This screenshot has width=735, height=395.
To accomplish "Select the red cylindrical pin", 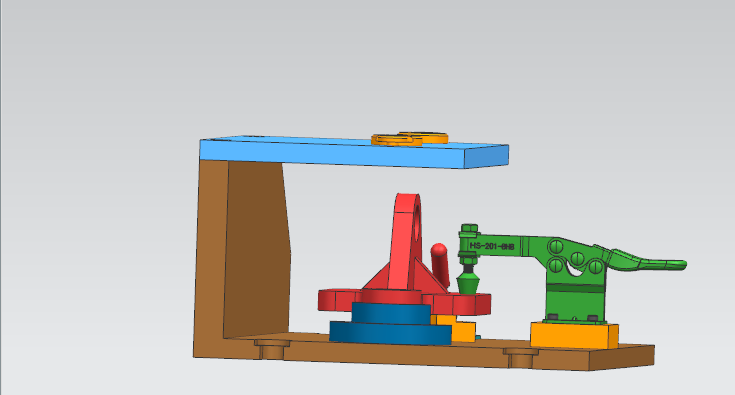I will click(x=440, y=266).
